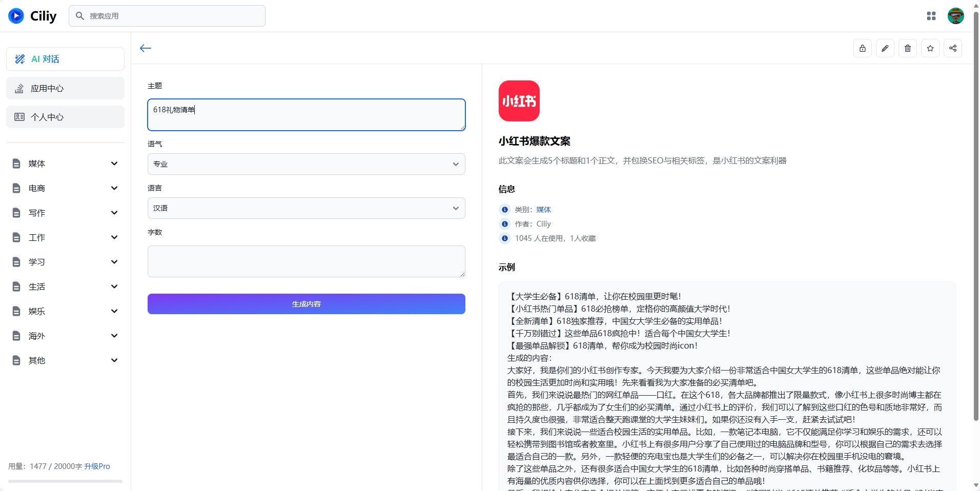Click the 写作 document icon
The image size is (980, 491).
click(16, 213)
